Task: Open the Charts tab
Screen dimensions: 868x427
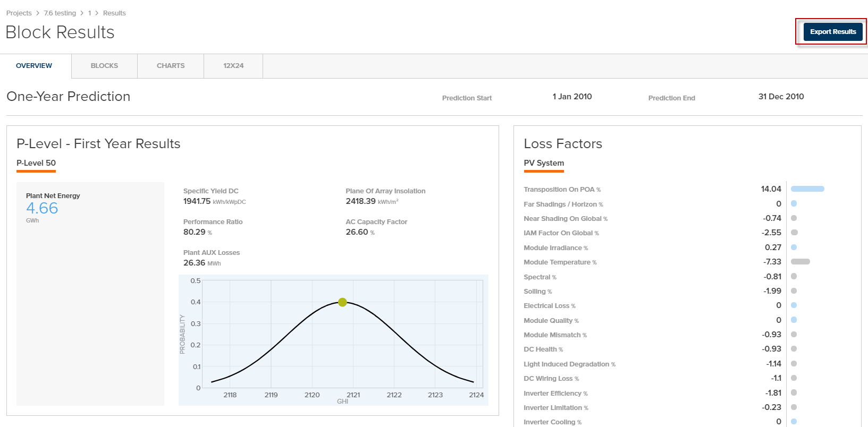Action: tap(171, 66)
